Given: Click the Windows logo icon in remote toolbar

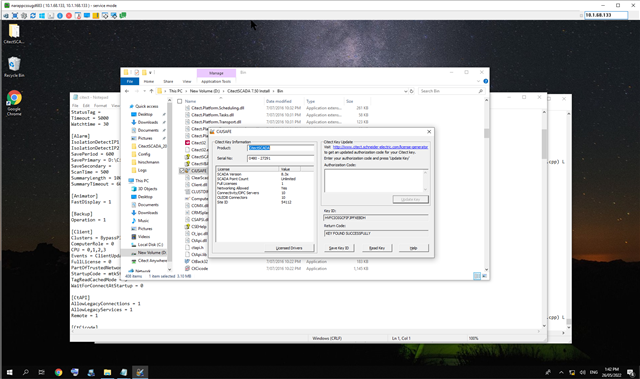Looking at the screenshot, I should [42, 16].
